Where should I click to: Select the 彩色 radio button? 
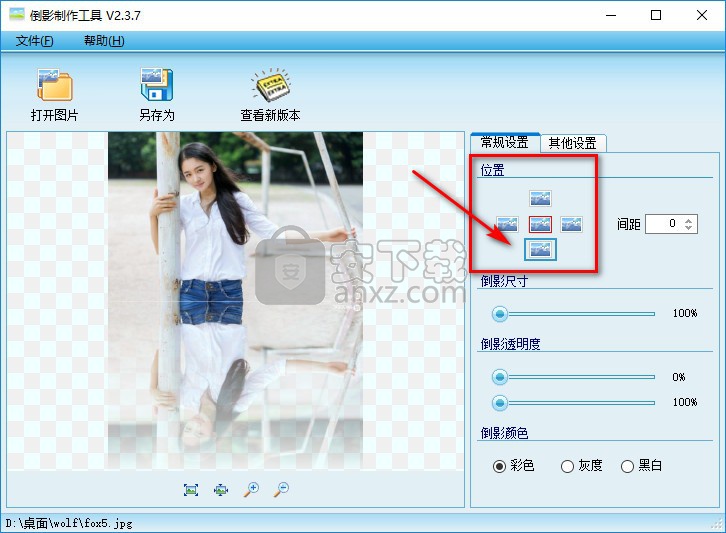[x=499, y=466]
